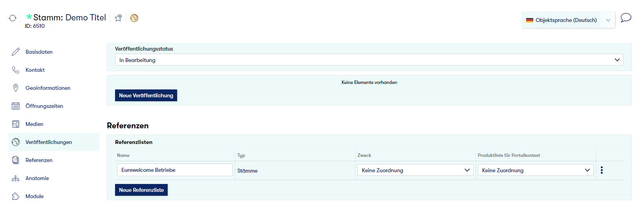Select Veröffentlichungen in the sidebar
Viewport: 644px width, 204px height.
point(54,142)
